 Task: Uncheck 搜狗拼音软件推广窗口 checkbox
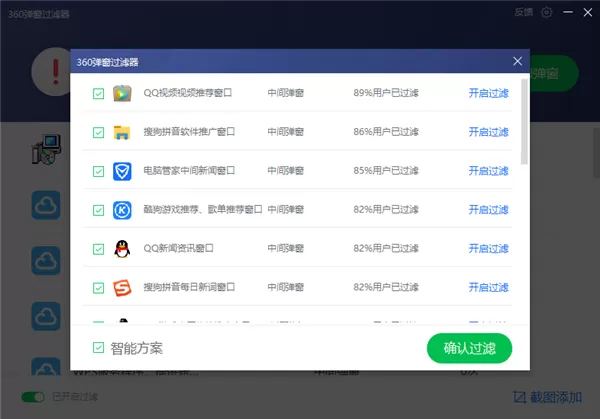(98, 132)
